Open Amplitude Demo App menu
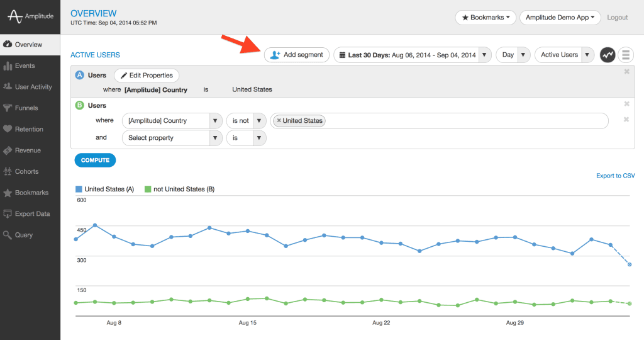This screenshot has height=340, width=644. tap(560, 18)
